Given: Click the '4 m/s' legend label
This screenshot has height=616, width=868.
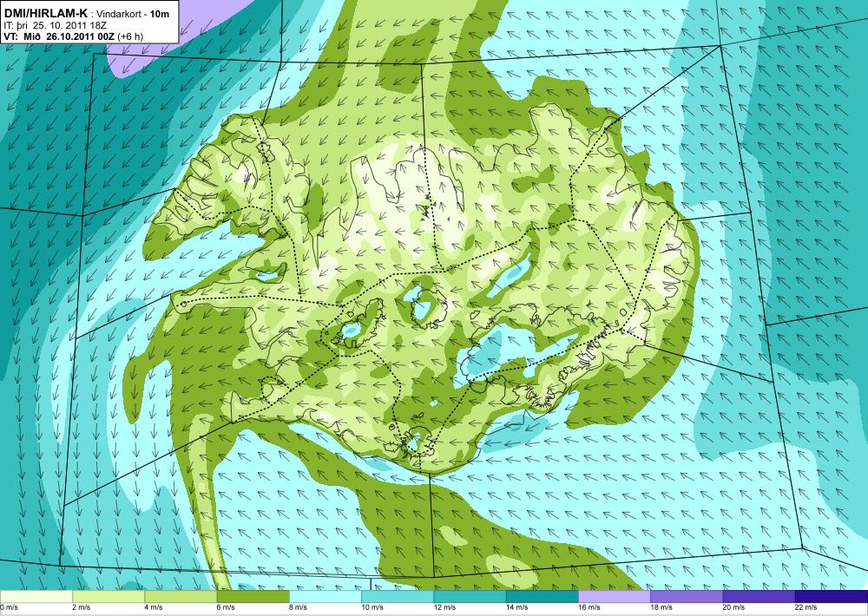Looking at the screenshot, I should tap(154, 607).
